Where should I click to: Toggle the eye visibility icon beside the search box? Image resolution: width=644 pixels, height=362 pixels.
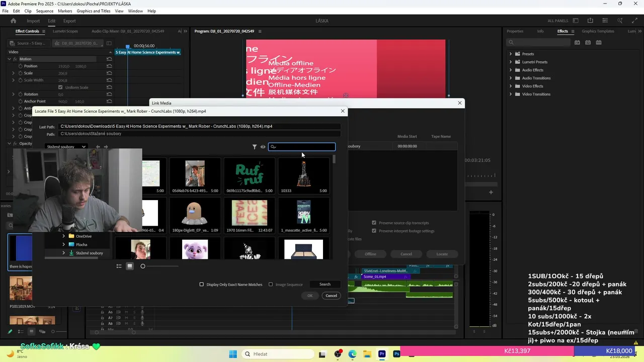pyautogui.click(x=263, y=147)
